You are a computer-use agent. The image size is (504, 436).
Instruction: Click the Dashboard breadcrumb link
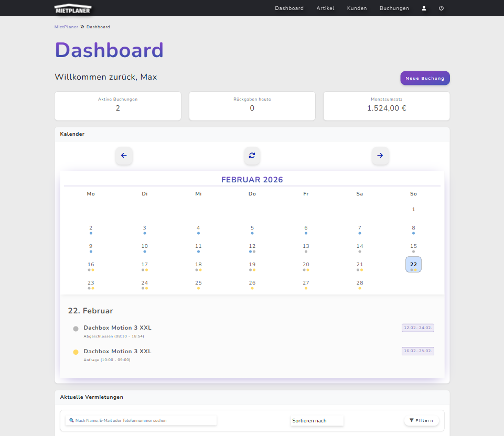pyautogui.click(x=98, y=27)
